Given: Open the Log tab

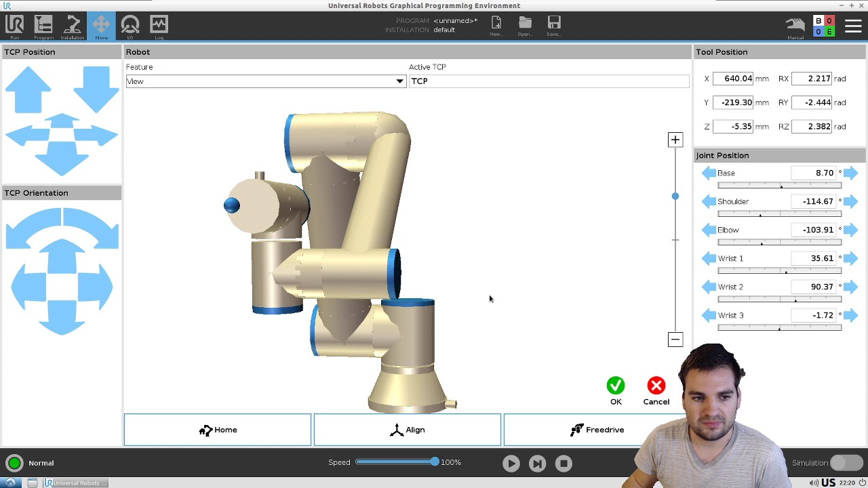Looking at the screenshot, I should point(159,26).
